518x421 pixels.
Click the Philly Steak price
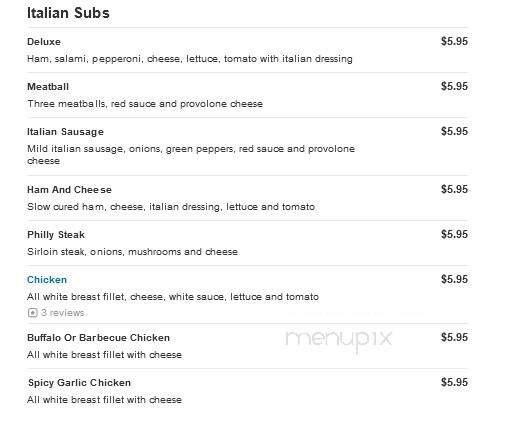pos(454,234)
